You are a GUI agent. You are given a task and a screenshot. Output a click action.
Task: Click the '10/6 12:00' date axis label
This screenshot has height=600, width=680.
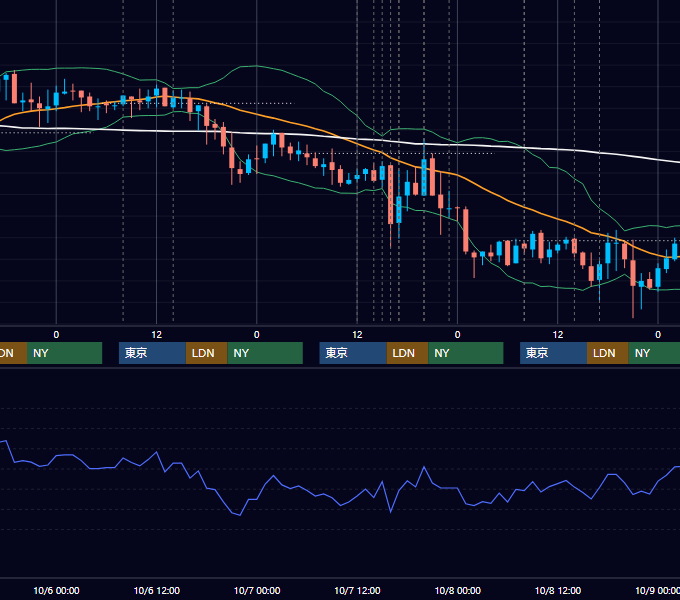[x=157, y=590]
